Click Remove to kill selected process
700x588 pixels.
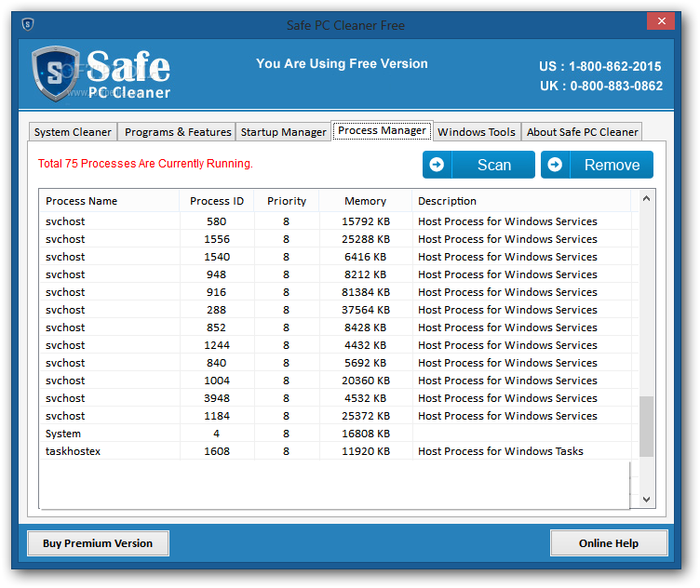coord(597,165)
